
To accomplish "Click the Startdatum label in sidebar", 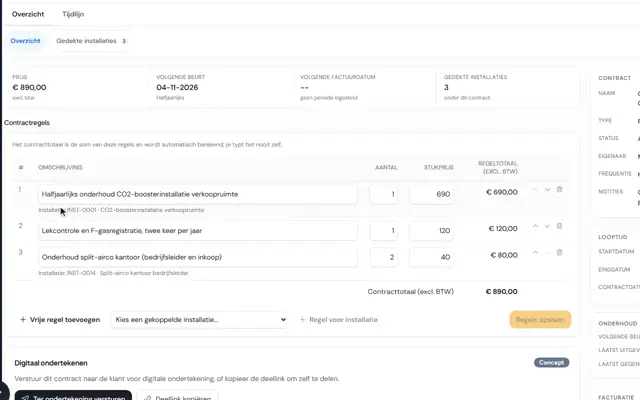I will coord(616,251).
